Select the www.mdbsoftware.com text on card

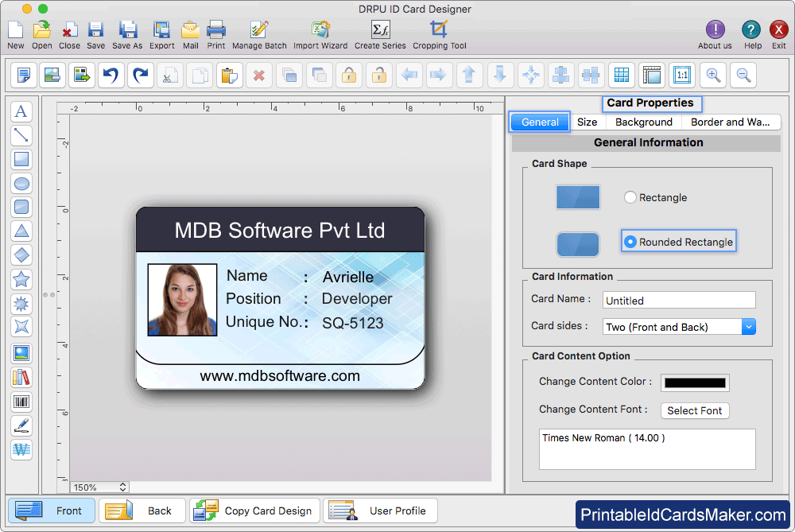(280, 376)
